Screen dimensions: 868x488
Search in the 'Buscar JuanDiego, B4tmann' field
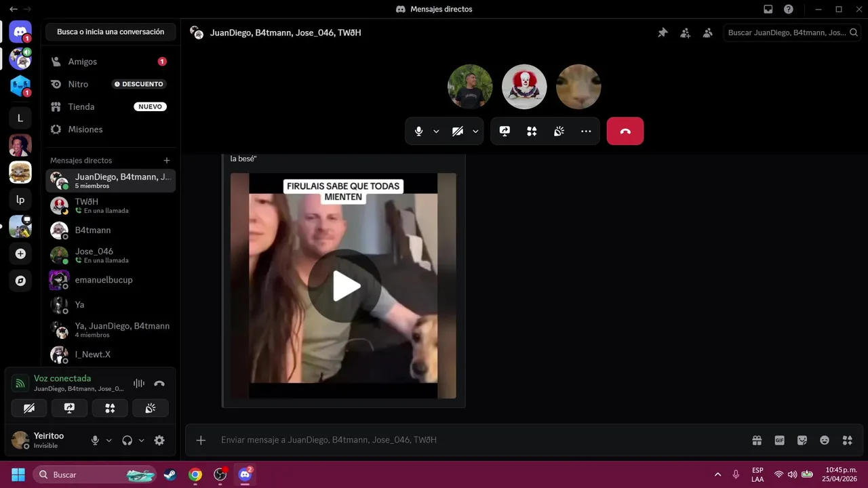click(792, 33)
